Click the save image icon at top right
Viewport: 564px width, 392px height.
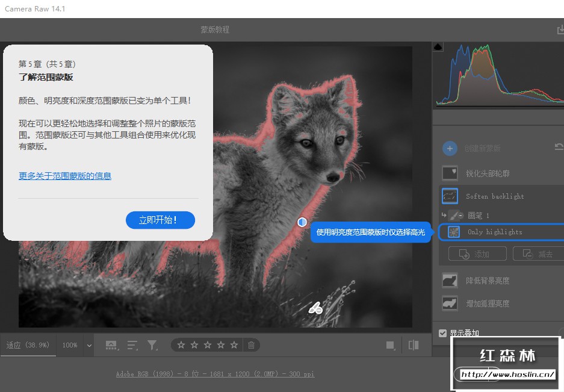pos(560,30)
